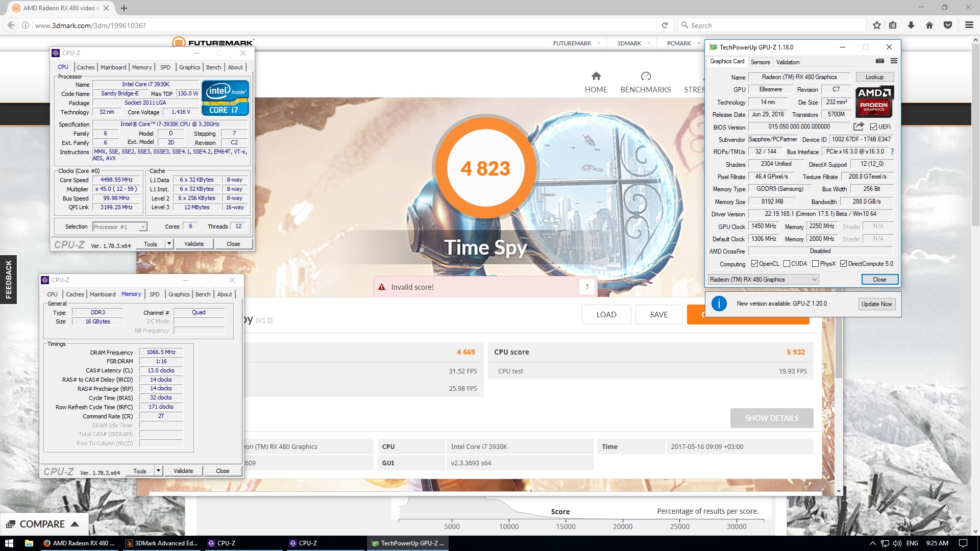The image size is (980, 551).
Task: Click Validate in the bottom CPU-Z window
Action: tap(183, 471)
